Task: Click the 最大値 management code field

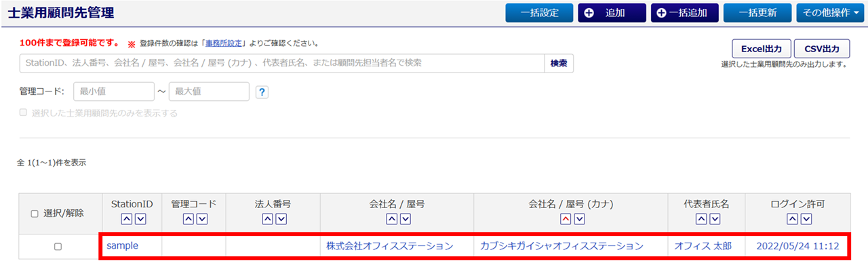Action: tap(209, 91)
